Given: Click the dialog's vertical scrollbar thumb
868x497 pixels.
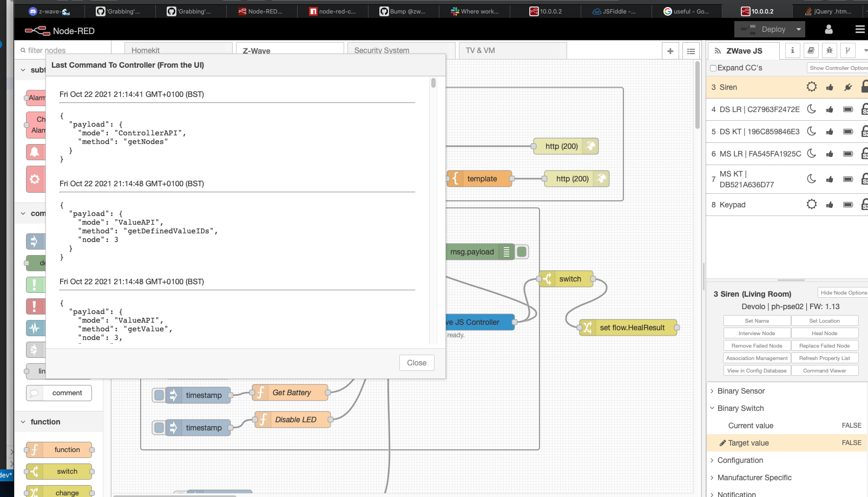Looking at the screenshot, I should (x=433, y=83).
